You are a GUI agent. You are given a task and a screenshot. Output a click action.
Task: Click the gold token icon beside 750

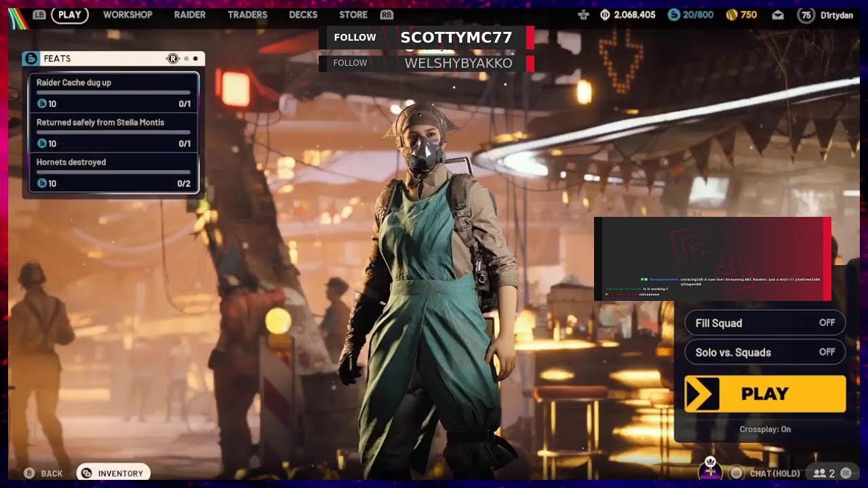(x=732, y=14)
